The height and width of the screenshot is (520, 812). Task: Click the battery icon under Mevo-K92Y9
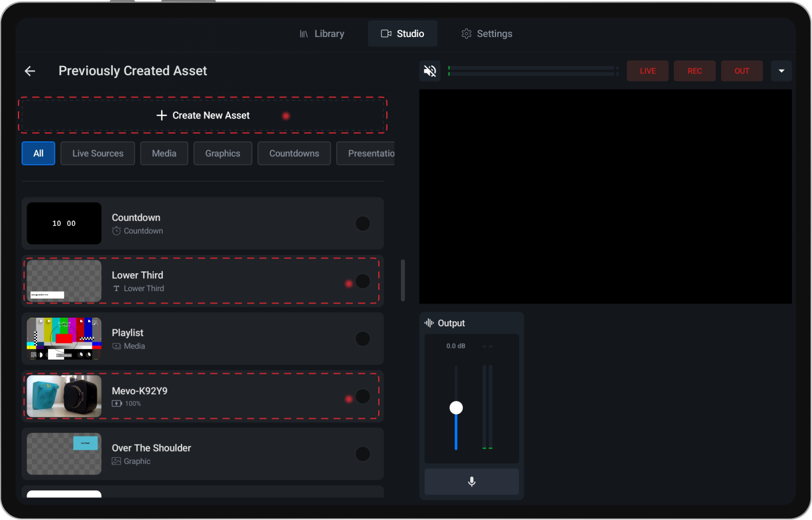(x=117, y=403)
